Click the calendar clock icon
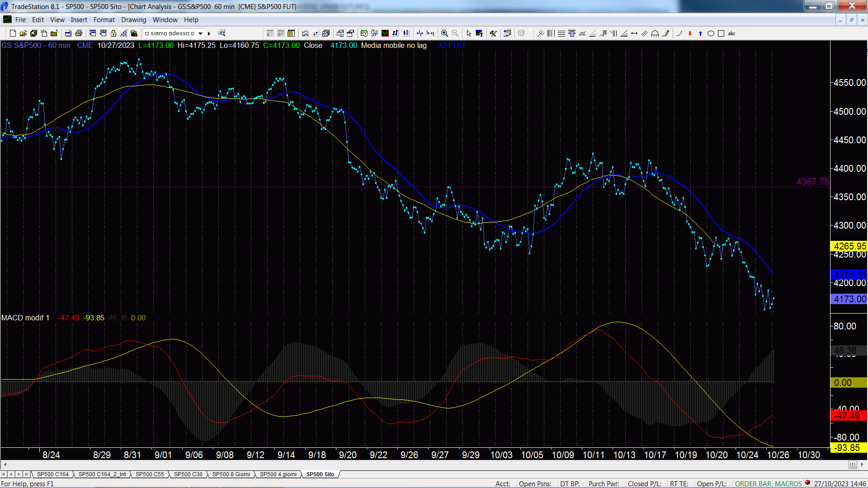This screenshot has height=488, width=868. coord(364,33)
